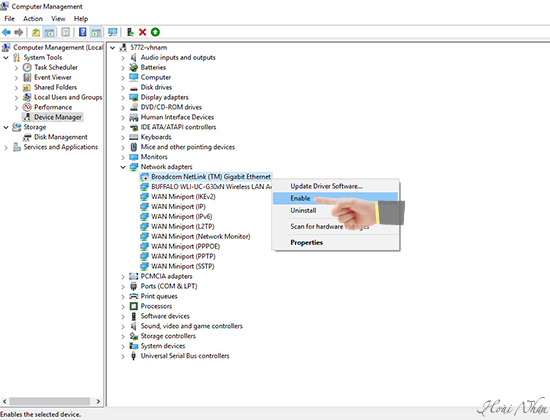
Task: Click the Shared Folders icon
Action: 27,87
